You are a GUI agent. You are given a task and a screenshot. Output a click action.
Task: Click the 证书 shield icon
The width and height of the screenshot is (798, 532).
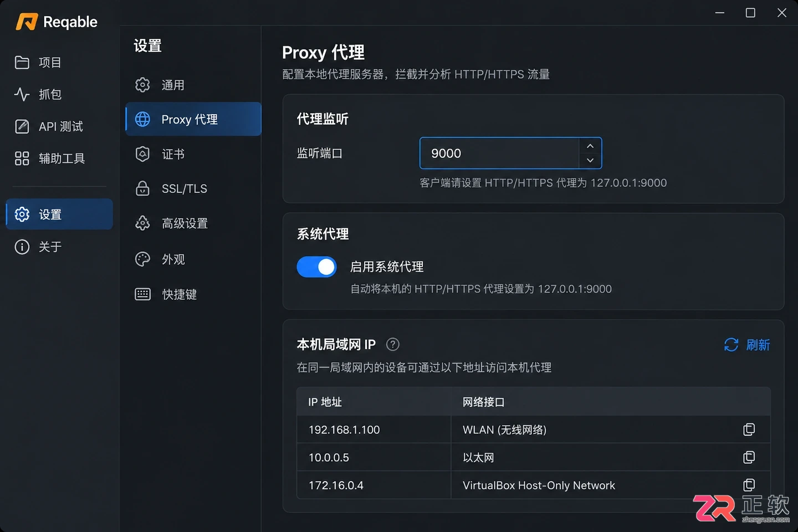click(x=143, y=154)
